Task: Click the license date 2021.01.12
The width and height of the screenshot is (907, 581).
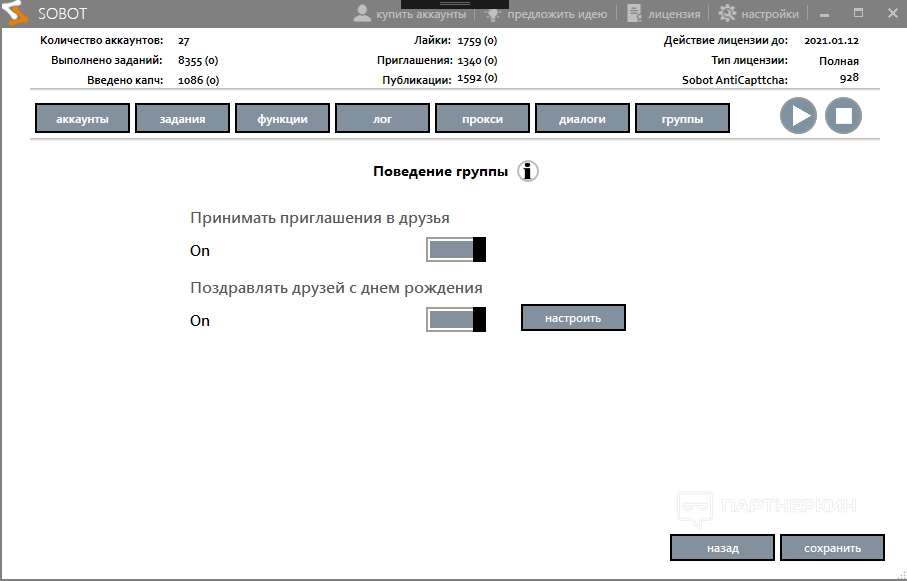Action: [831, 41]
